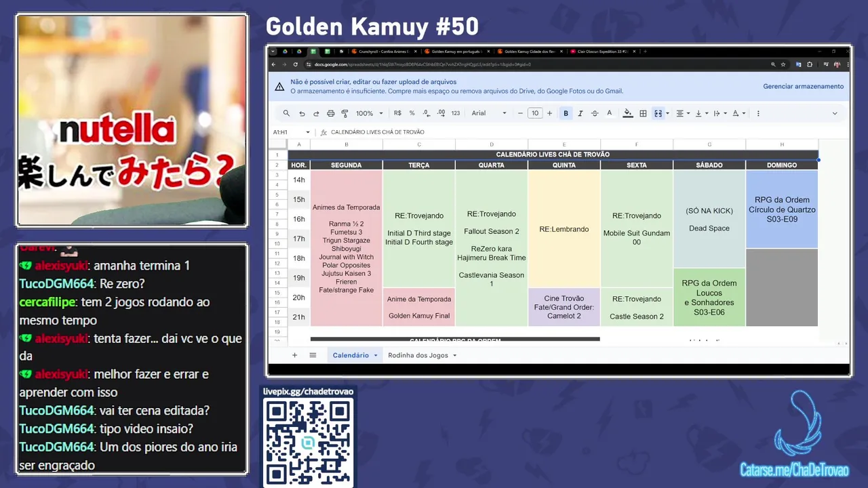
Task: Click the search menus magnifier icon
Action: coord(286,113)
